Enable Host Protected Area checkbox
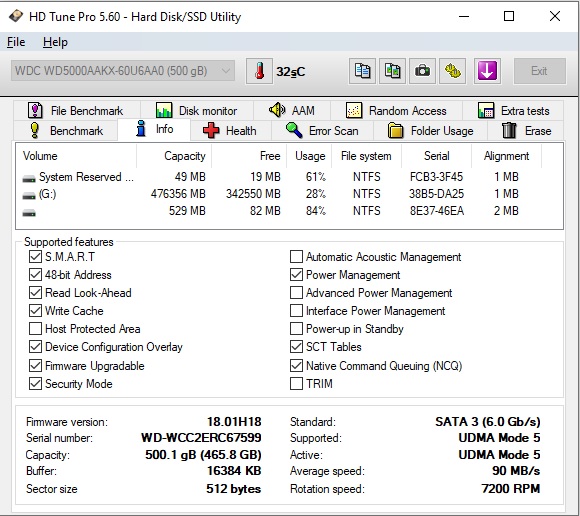The image size is (580, 516). (x=35, y=329)
